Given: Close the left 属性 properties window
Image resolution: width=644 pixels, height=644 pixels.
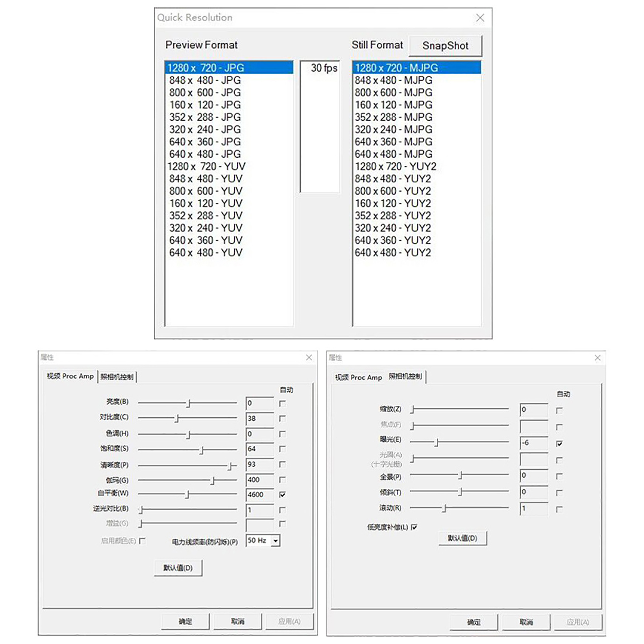Looking at the screenshot, I should click(309, 357).
